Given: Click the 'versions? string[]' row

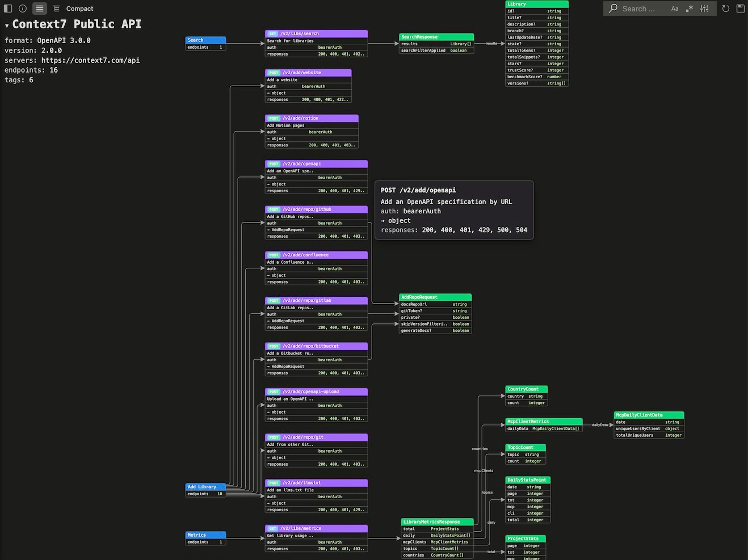Looking at the screenshot, I should pos(537,83).
